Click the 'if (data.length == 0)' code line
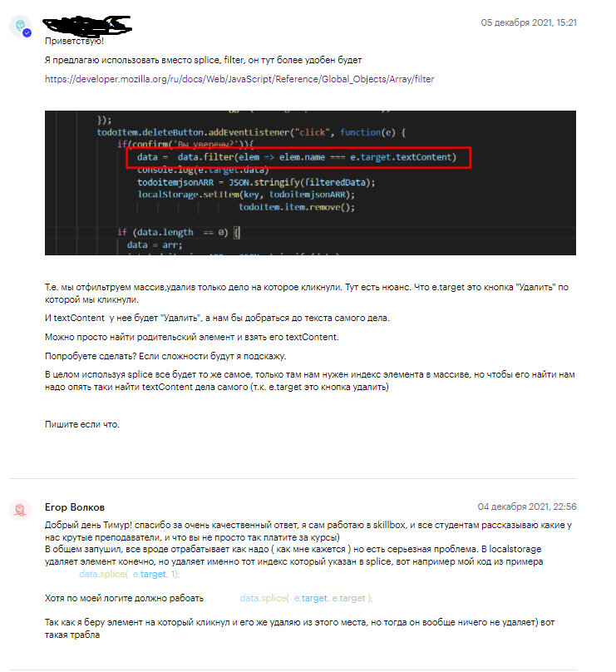This screenshot has width=616, height=672. click(178, 232)
